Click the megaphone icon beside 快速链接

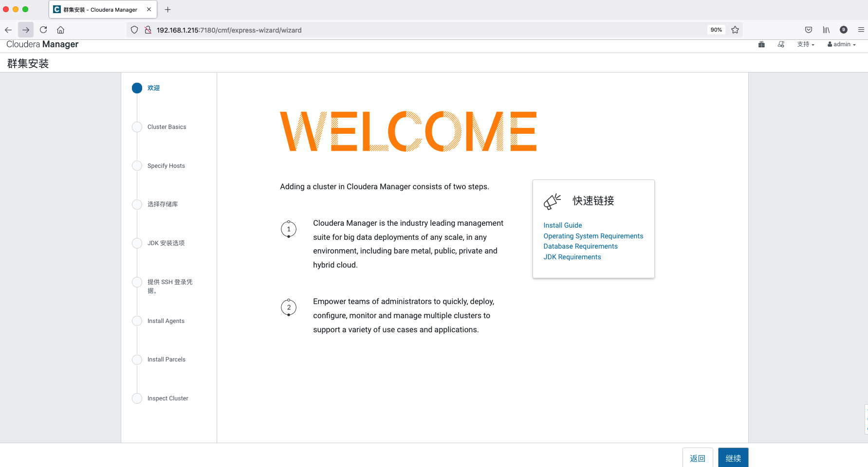552,201
